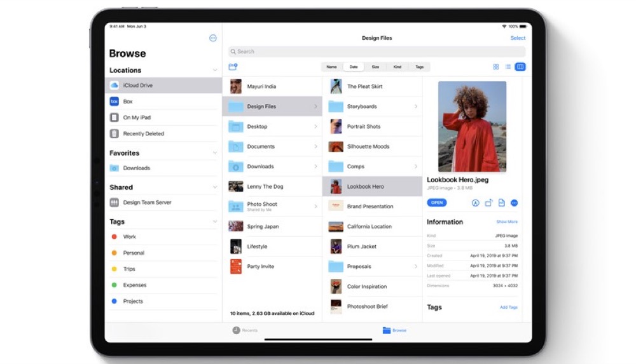
Task: Sort files by Date
Action: 354,67
